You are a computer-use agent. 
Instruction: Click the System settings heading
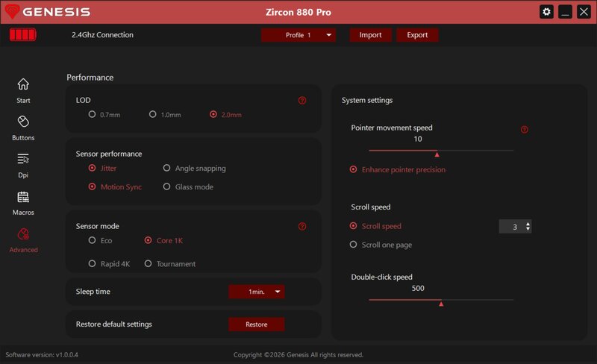tap(367, 100)
